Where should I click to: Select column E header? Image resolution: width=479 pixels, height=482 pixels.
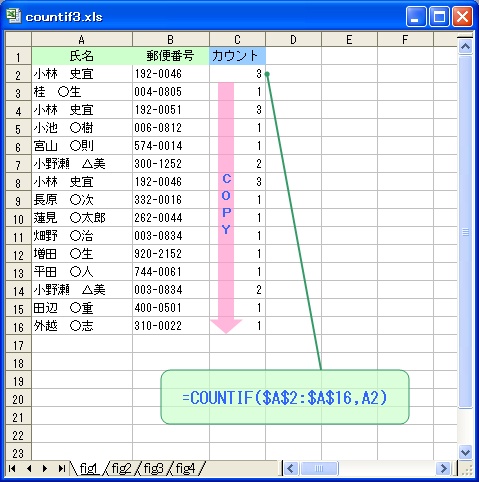click(x=349, y=39)
